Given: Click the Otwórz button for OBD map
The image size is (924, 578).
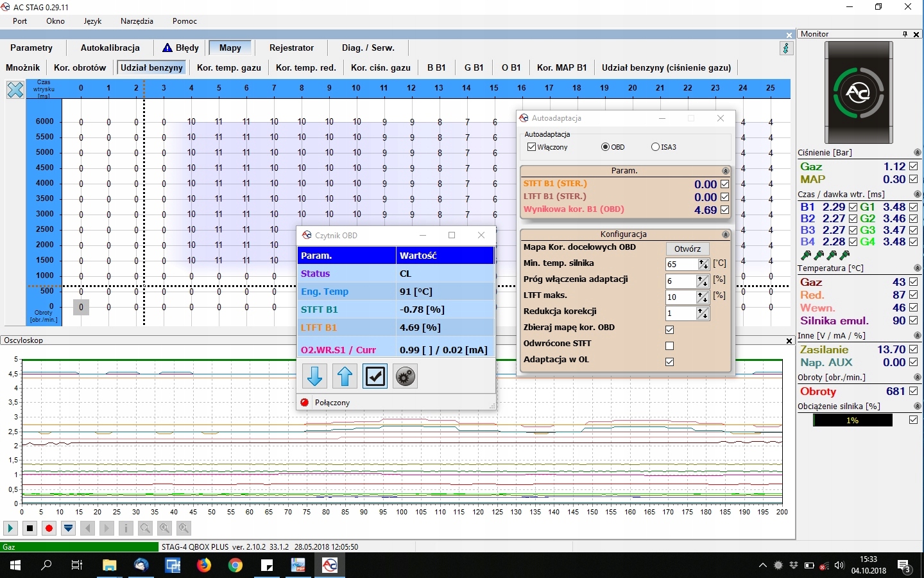Looking at the screenshot, I should click(687, 249).
